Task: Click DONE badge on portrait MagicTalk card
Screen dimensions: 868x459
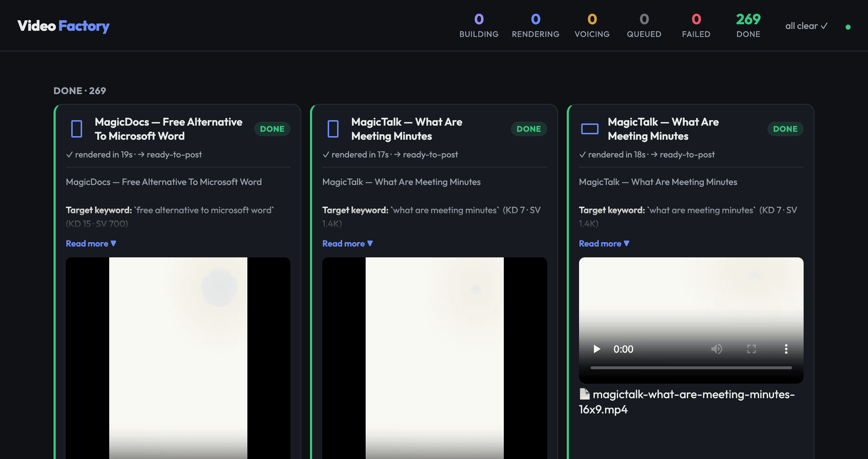Action: point(529,129)
